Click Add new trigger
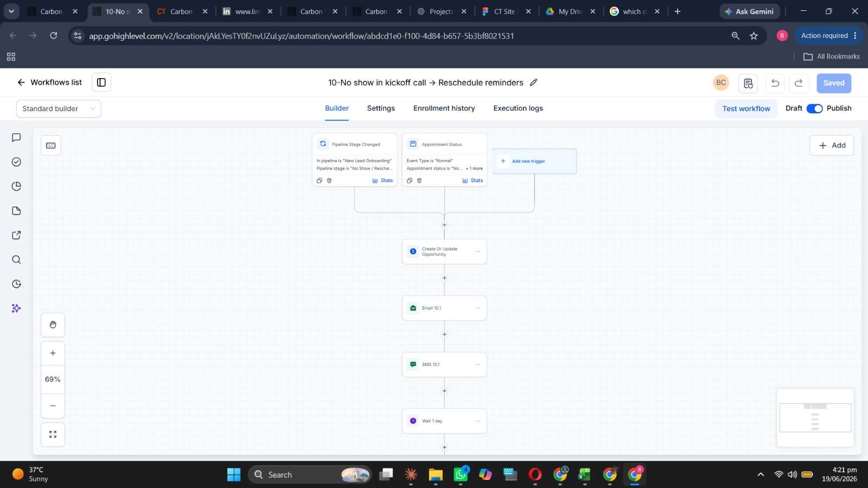 [534, 161]
